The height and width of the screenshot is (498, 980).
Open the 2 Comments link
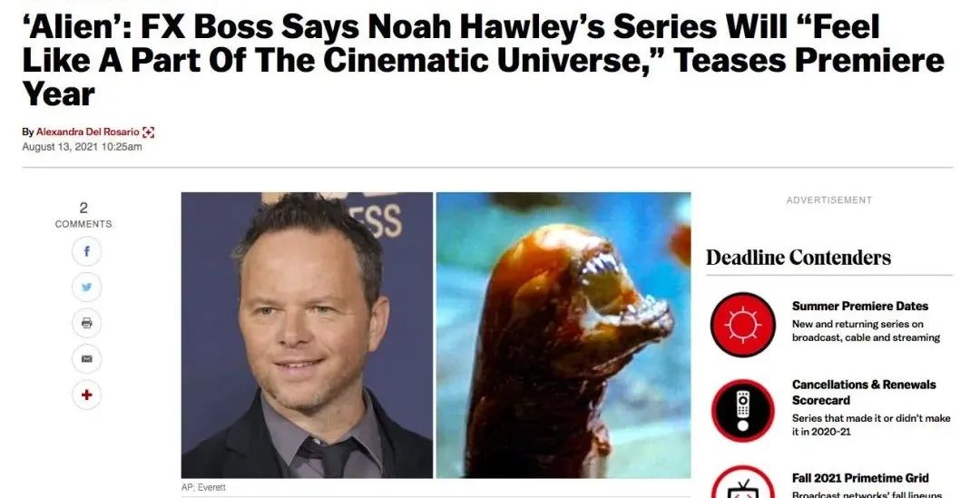83,215
